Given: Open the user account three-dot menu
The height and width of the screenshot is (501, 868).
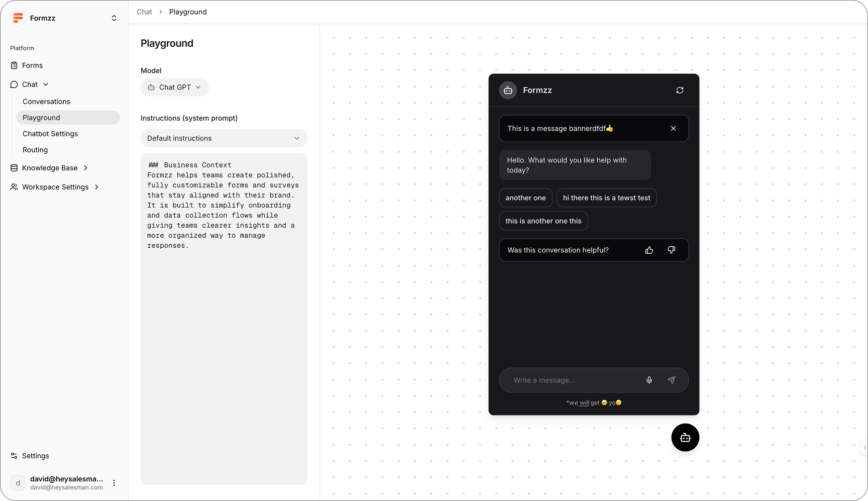Looking at the screenshot, I should point(114,483).
